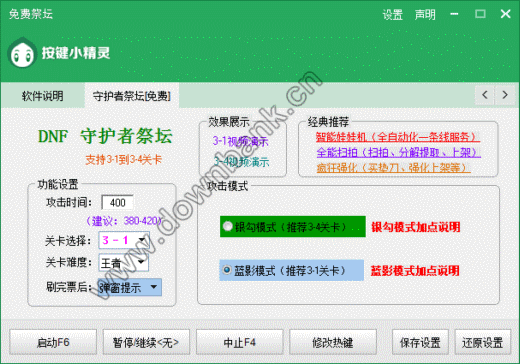Click the 启动F6 button
Viewport: 520px width, 364px height.
[x=53, y=342]
